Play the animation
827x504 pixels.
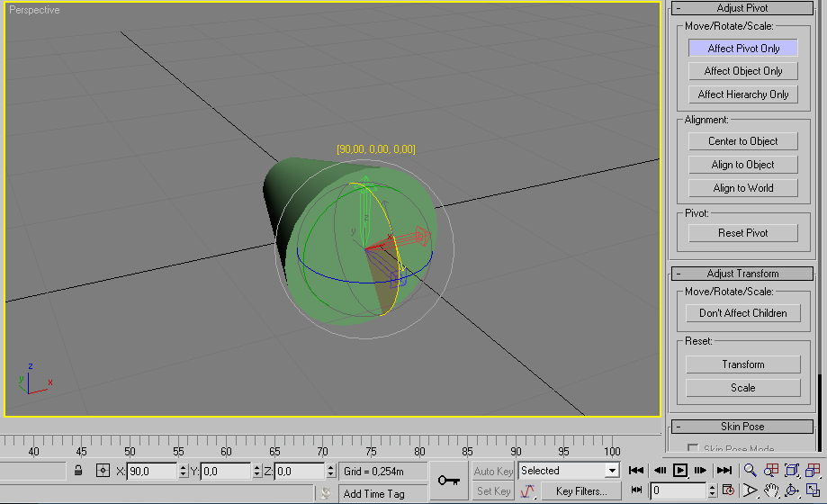(x=680, y=470)
